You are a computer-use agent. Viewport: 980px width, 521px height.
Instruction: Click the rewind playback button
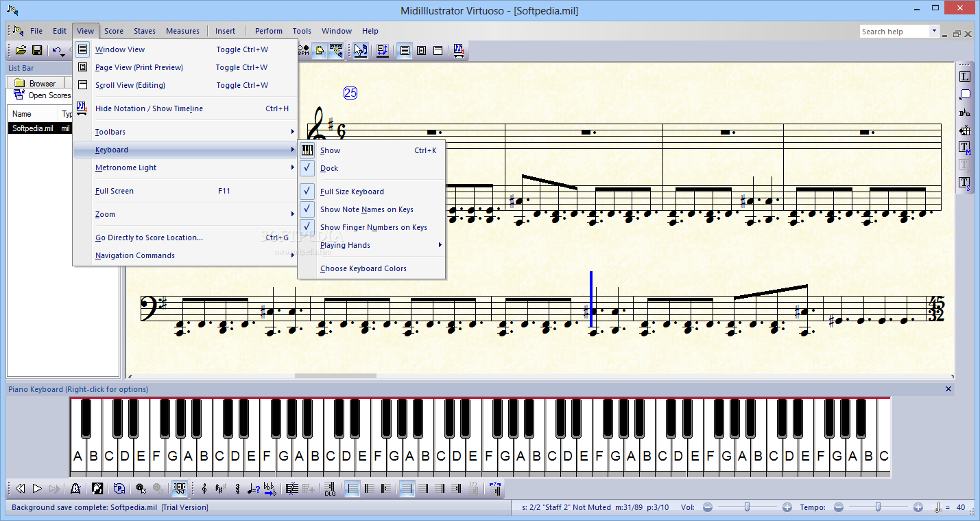point(21,489)
